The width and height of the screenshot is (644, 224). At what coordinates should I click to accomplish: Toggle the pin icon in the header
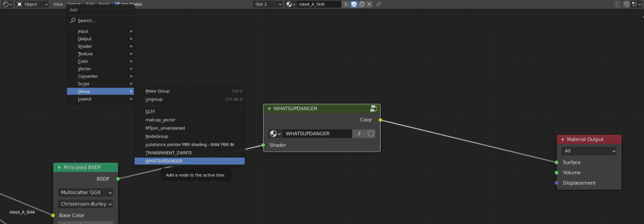[379, 4]
